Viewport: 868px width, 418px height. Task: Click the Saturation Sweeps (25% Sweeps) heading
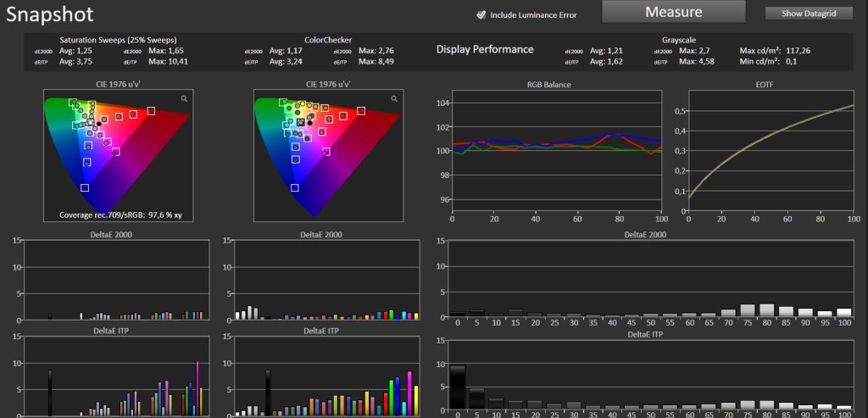point(118,40)
